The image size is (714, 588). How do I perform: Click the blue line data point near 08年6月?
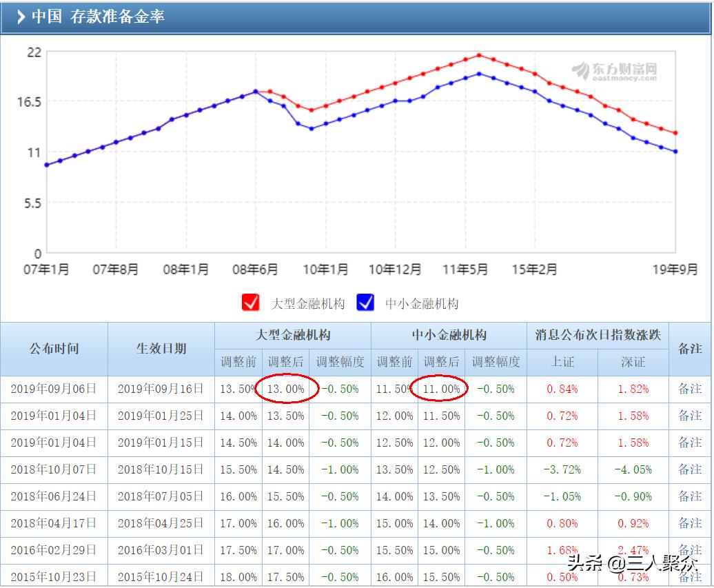[x=256, y=90]
